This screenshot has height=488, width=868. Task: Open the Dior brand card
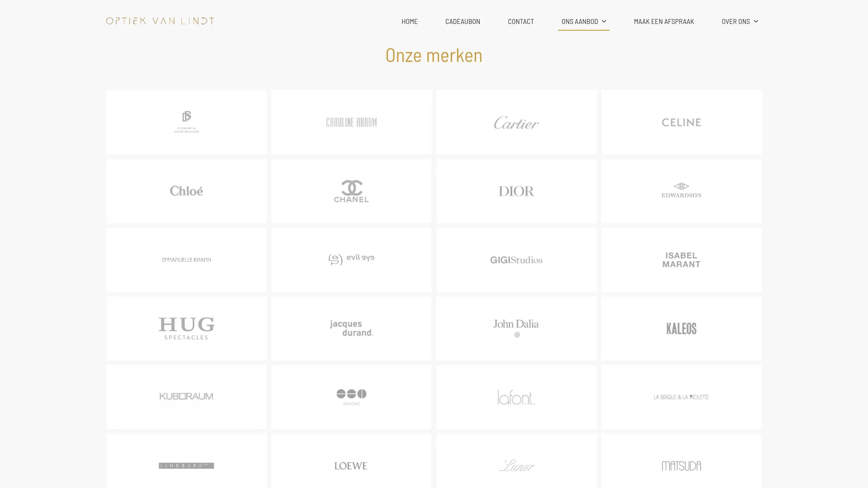[x=516, y=191]
